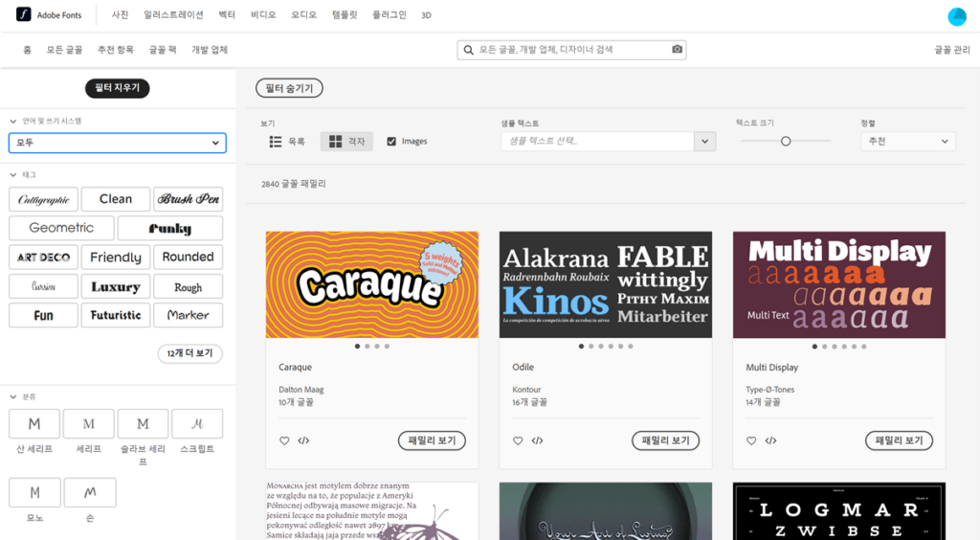
Task: Open the 비디오 top menu
Action: [x=263, y=15]
